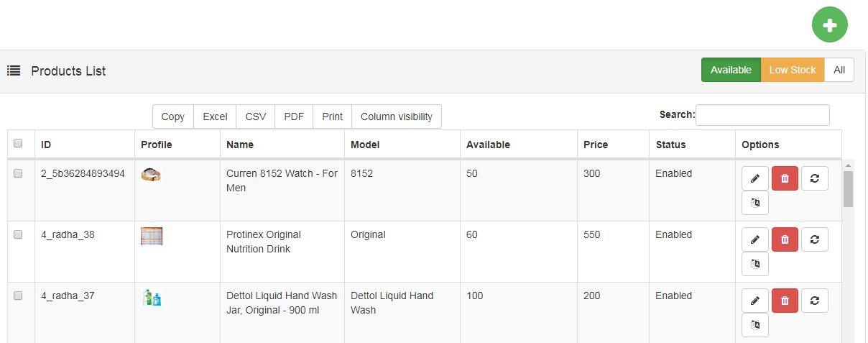Sort the table by Price column

point(596,145)
